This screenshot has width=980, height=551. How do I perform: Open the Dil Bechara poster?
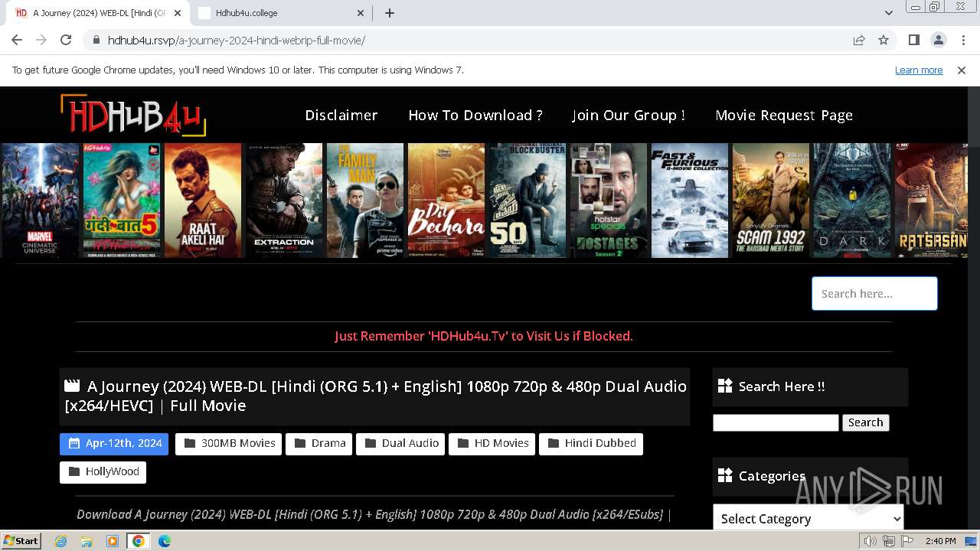point(446,201)
